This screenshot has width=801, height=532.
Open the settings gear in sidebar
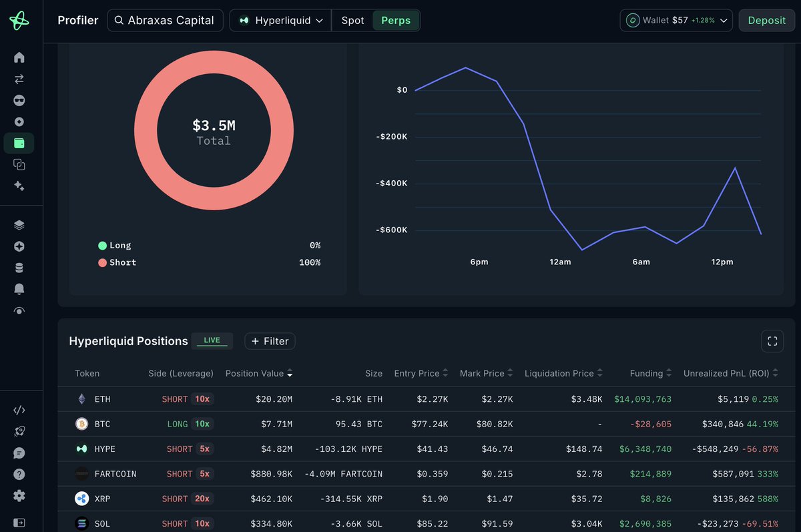19,495
